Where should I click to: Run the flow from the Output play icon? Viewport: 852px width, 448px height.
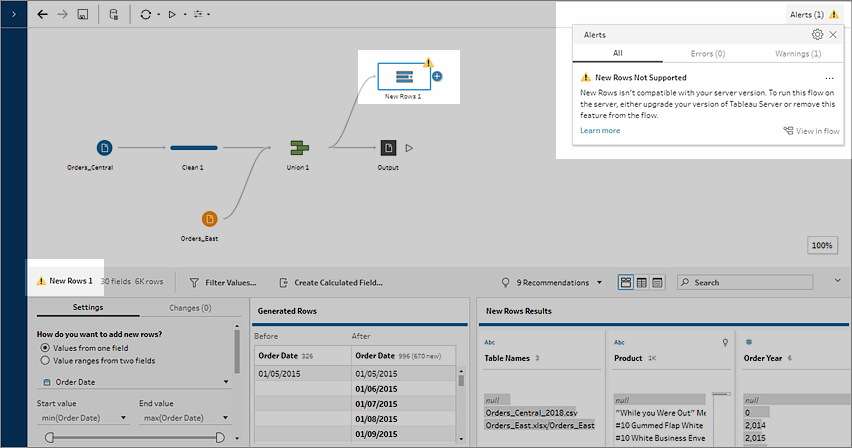tap(409, 148)
